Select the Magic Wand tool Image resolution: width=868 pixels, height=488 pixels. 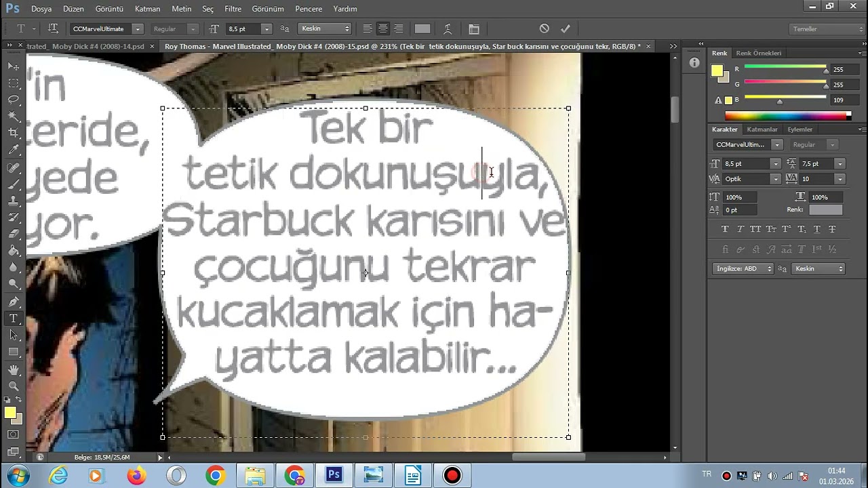click(13, 117)
